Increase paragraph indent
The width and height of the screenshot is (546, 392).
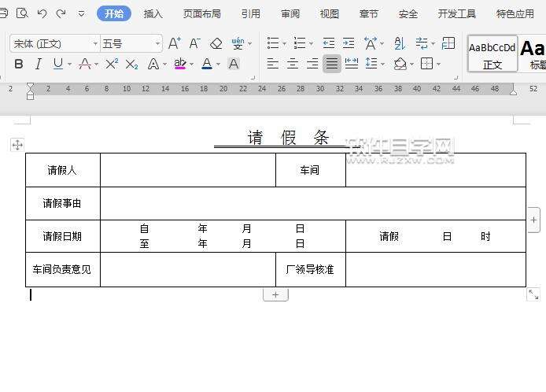(349, 43)
